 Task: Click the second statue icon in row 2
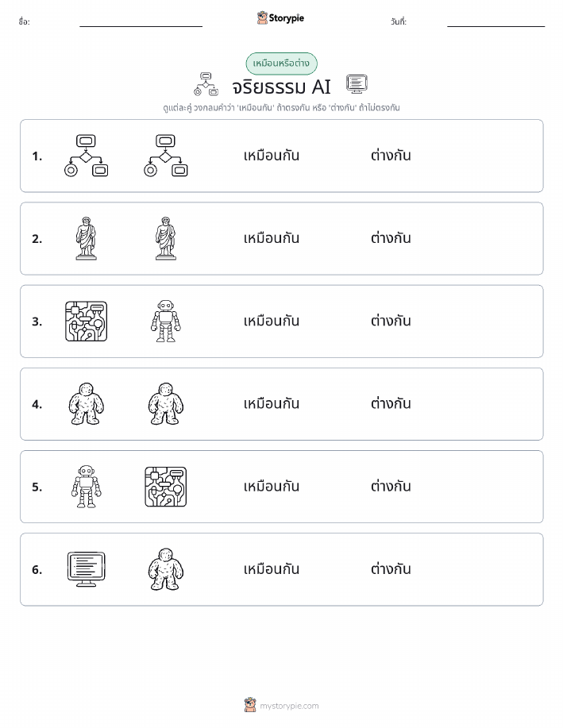pos(166,238)
